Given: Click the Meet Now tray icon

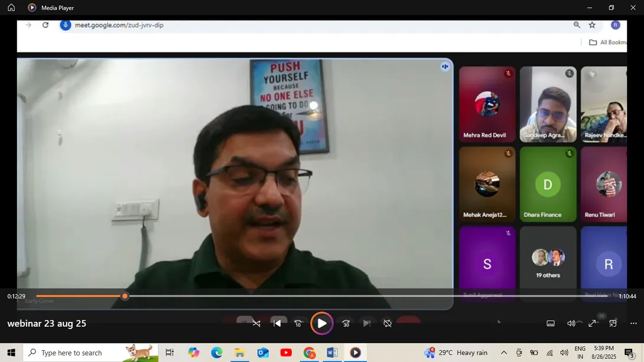Looking at the screenshot, I should pyautogui.click(x=519, y=353).
